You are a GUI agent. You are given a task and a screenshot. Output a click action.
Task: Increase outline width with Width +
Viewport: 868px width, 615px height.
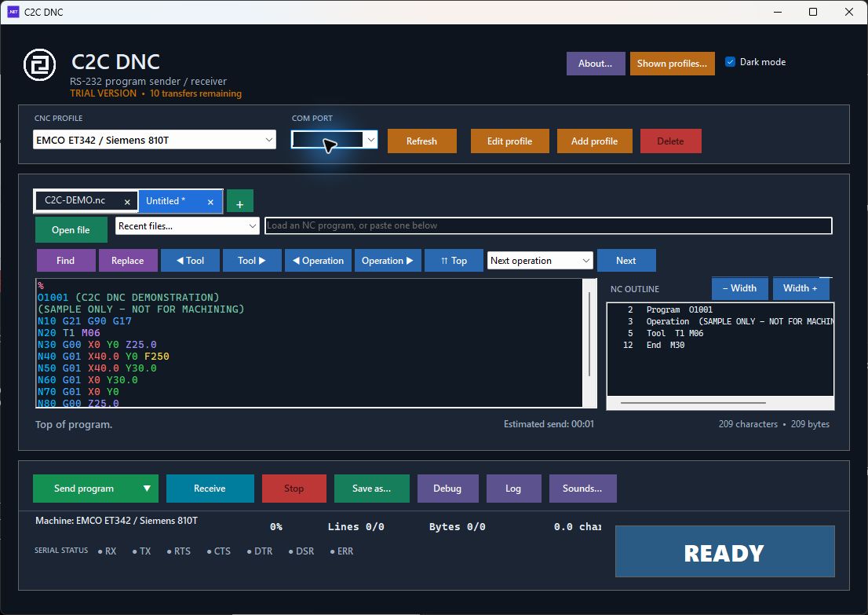801,288
